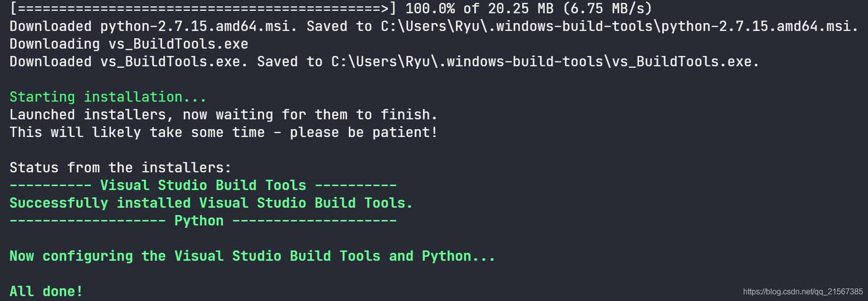The width and height of the screenshot is (868, 301).
Task: Click the dashed "Python" section header
Action: 199,220
